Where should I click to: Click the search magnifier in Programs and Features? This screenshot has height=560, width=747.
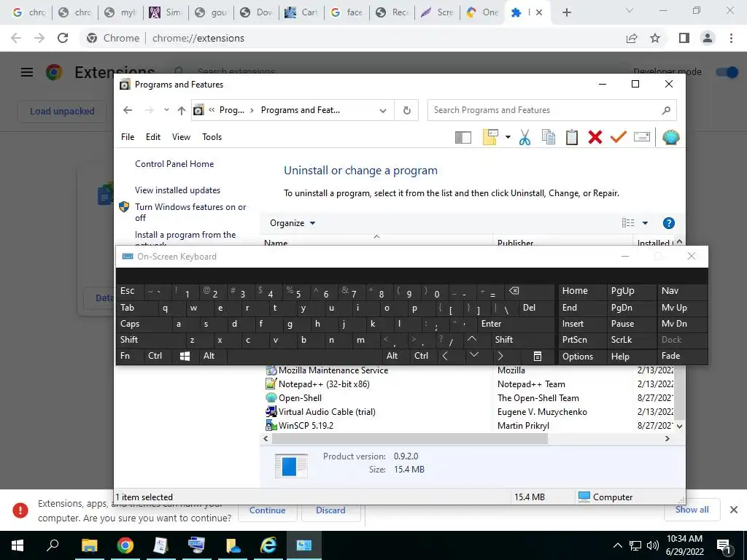[666, 111]
